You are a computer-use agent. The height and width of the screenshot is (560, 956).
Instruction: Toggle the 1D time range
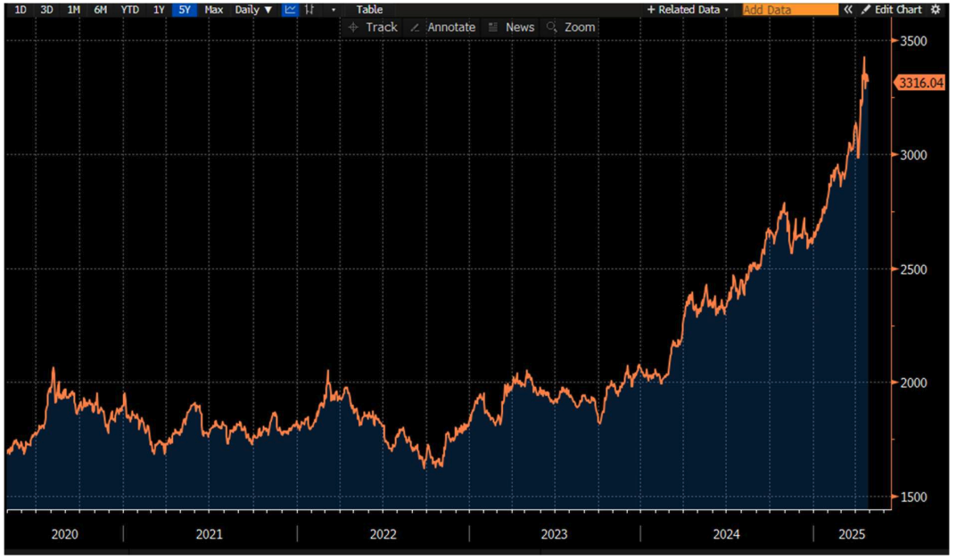(x=21, y=10)
